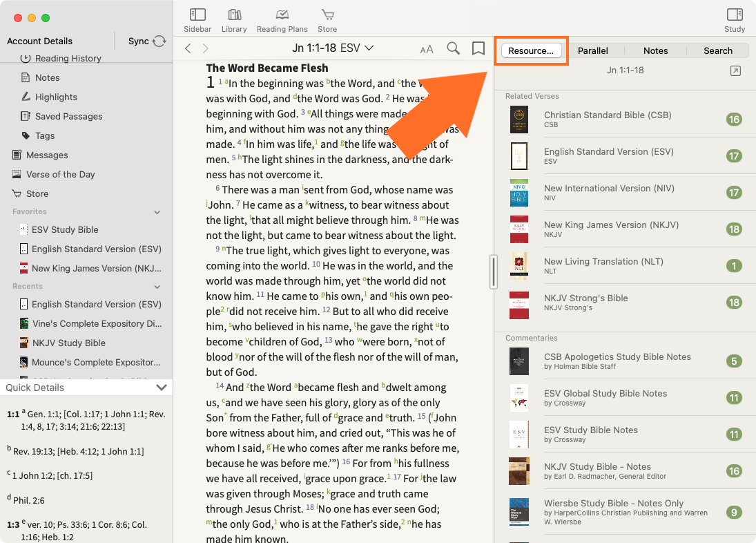Go back with the left arrow
Screen dimensions: 756x543
188,48
